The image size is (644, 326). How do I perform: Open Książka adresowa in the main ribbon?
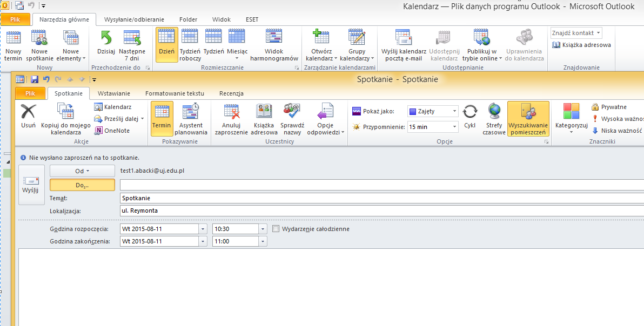coord(581,45)
